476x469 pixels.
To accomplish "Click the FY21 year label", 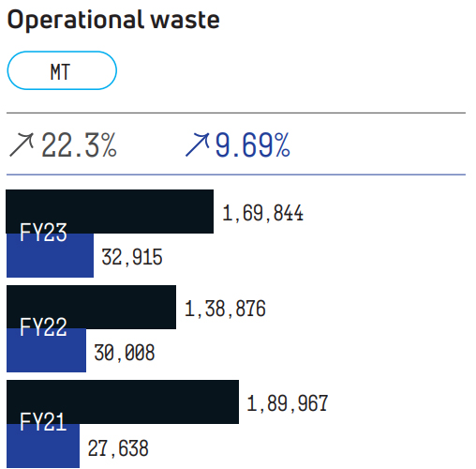I will pyautogui.click(x=43, y=422).
